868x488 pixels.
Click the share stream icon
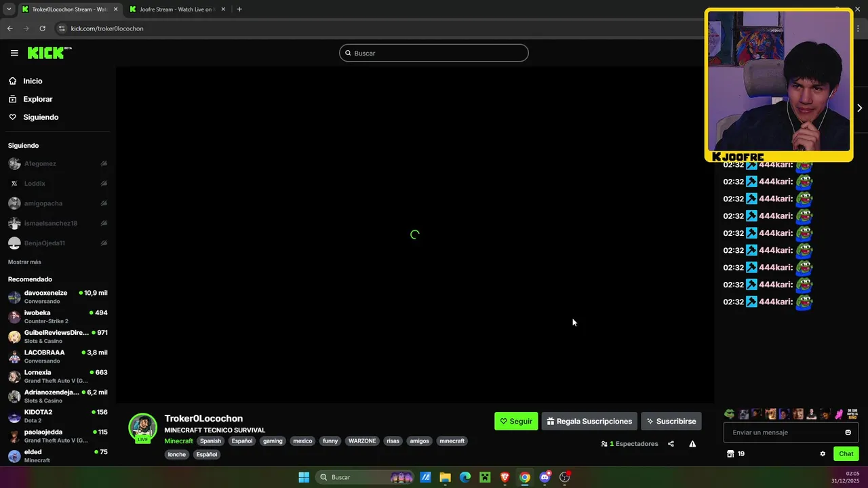[671, 444]
